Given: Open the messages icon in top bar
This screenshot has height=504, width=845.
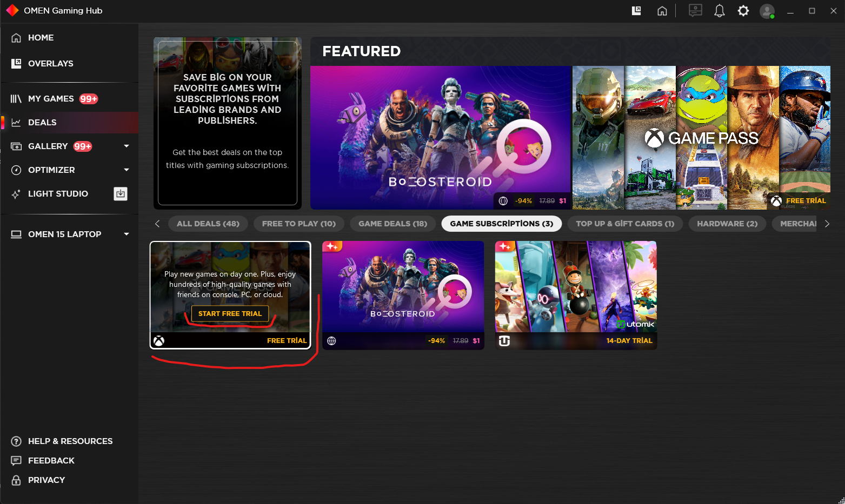Looking at the screenshot, I should (695, 11).
